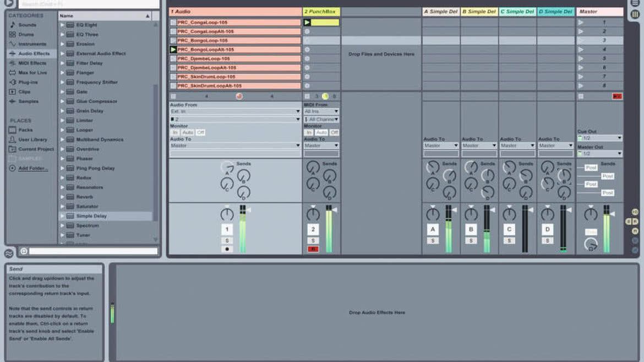
Task: Open the User Library place
Action: pos(32,139)
